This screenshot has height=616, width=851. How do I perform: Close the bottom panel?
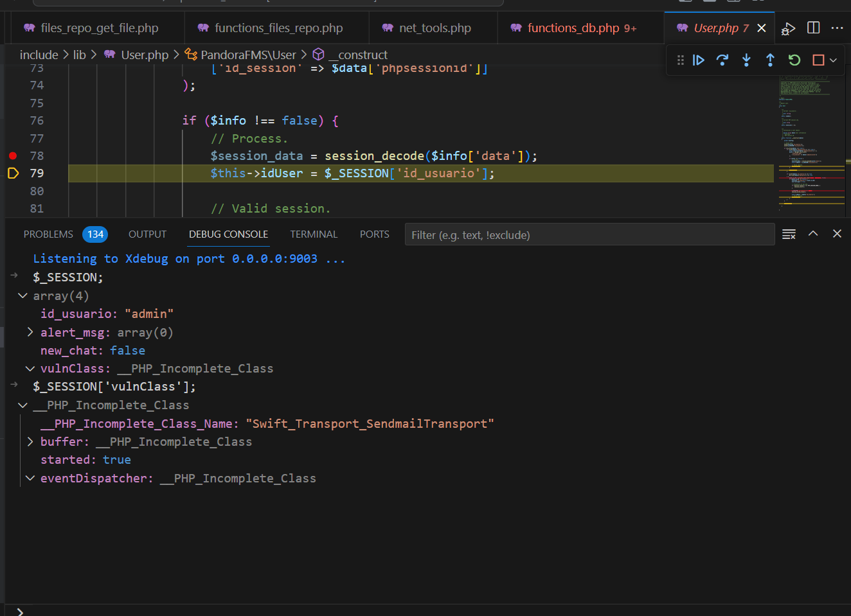click(x=837, y=234)
